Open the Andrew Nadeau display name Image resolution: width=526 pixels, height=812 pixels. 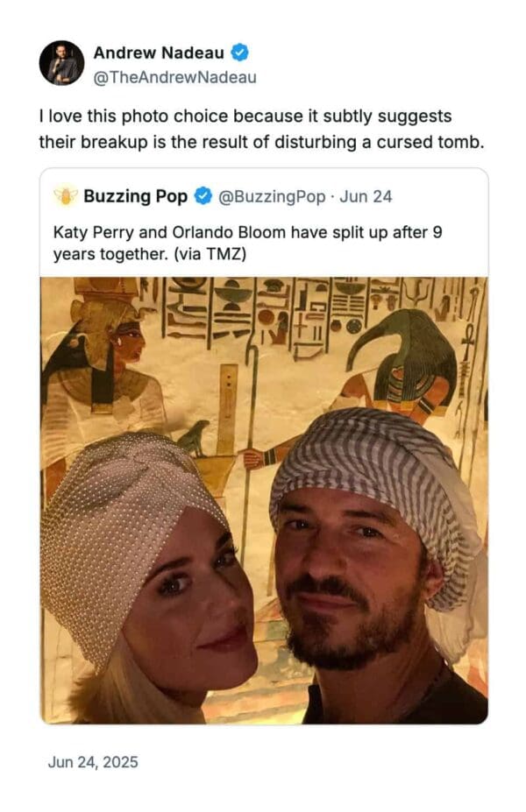tap(160, 53)
